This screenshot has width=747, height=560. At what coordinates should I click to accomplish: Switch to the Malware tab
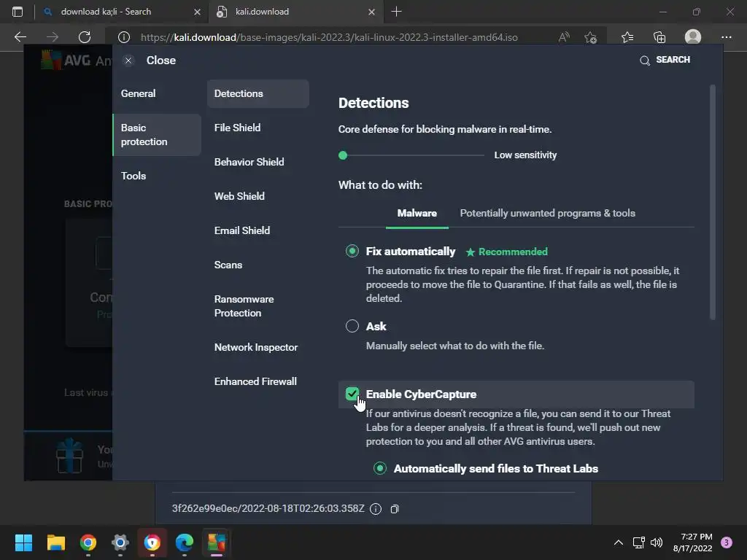pyautogui.click(x=417, y=214)
